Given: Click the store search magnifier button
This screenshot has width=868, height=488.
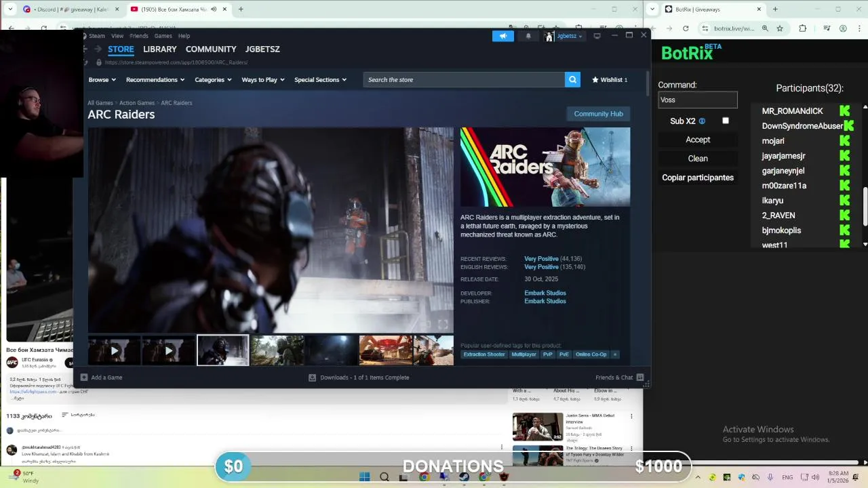Looking at the screenshot, I should (573, 80).
